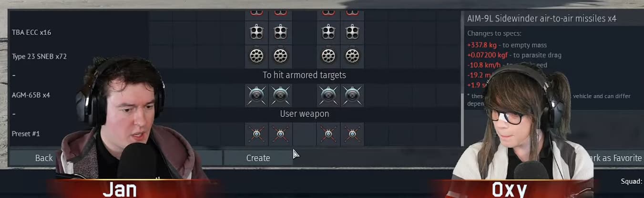Choose the rightmost TBA ECC x16 pod icon
This screenshot has height=198, width=644.
coord(352,32)
